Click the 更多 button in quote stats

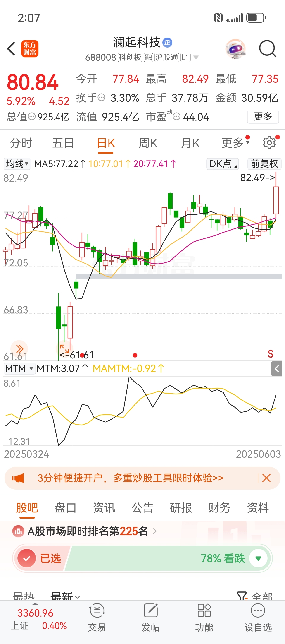263,116
